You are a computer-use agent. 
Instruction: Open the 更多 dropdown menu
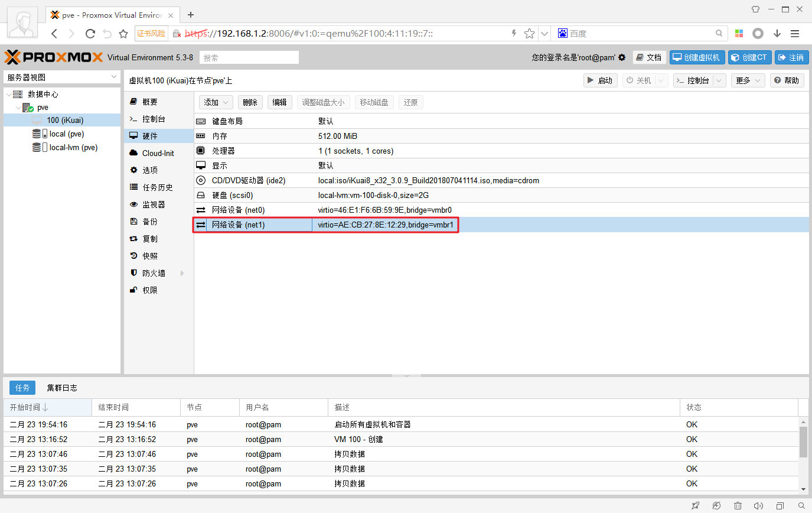click(748, 80)
